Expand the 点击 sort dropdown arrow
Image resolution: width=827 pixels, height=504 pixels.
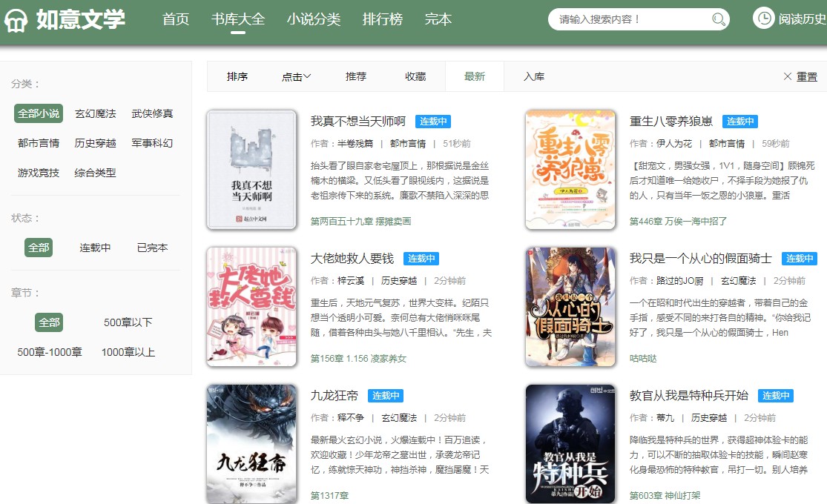coord(308,76)
